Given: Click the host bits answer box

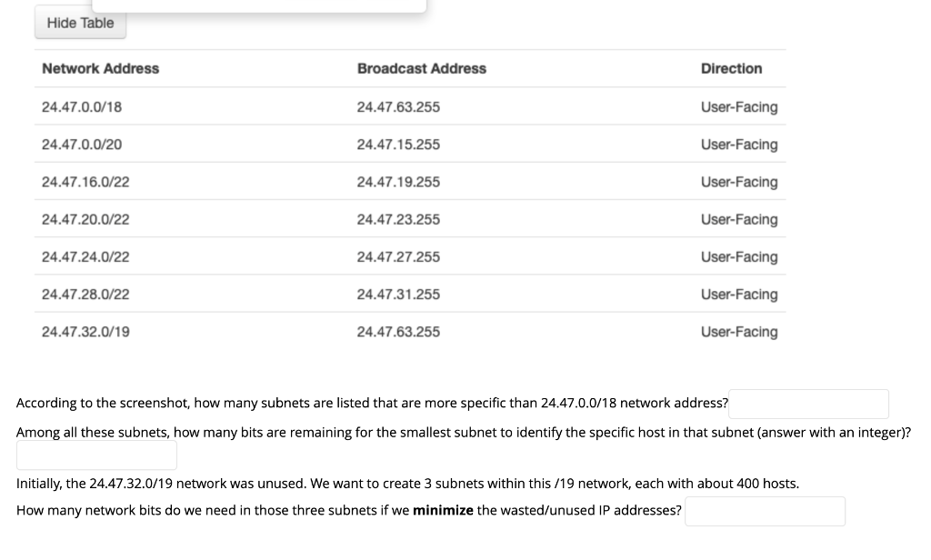Looking at the screenshot, I should pyautogui.click(x=95, y=455).
